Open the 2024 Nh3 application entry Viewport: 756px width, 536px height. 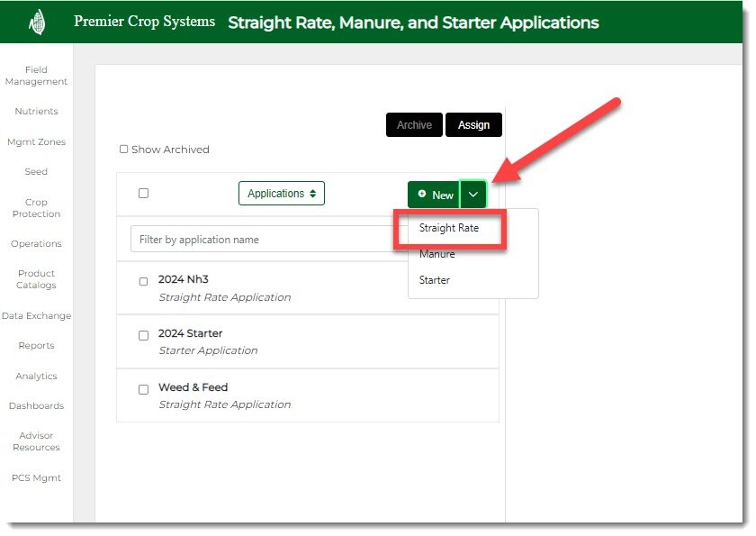point(184,279)
